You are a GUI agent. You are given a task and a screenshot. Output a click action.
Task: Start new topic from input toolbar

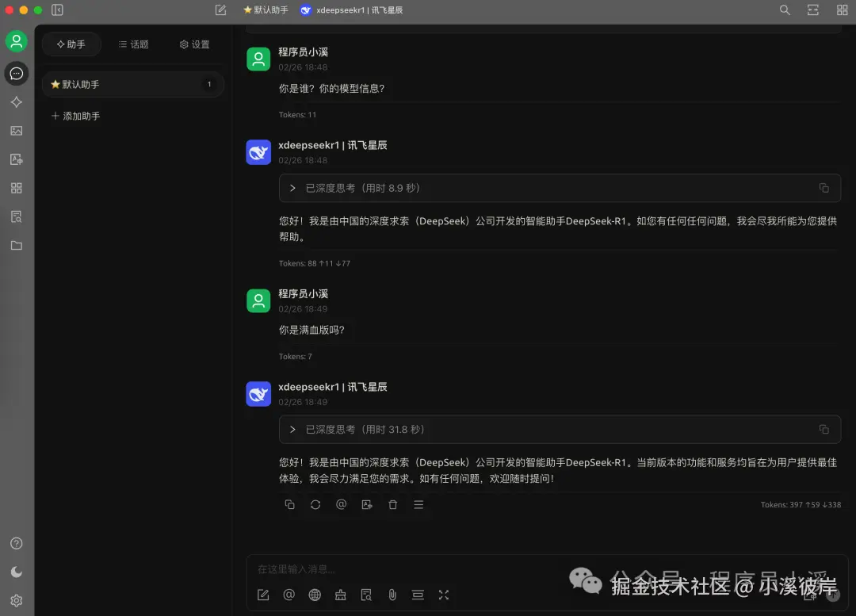[263, 595]
